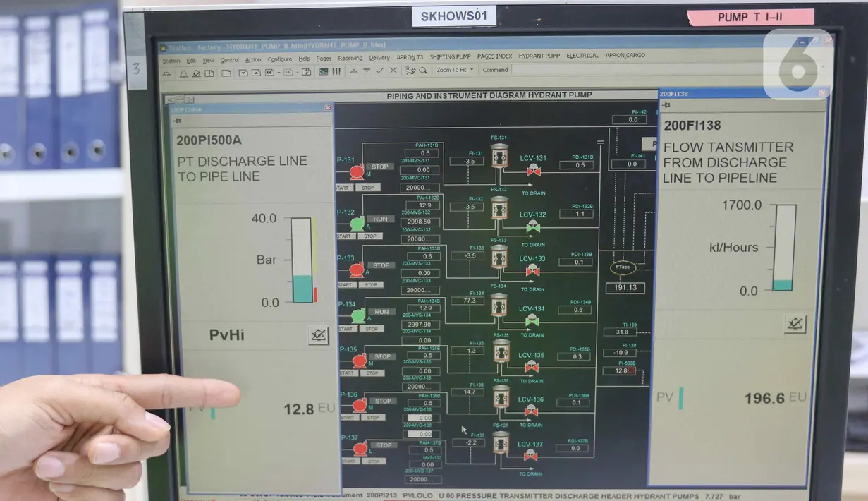Select the red P-136 pump symbol
Image resolution: width=868 pixels, height=501 pixels.
[360, 405]
